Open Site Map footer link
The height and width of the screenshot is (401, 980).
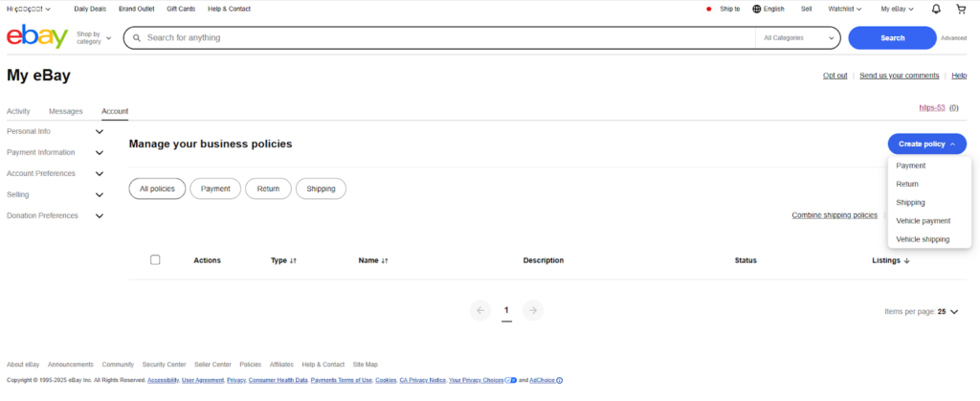pos(365,365)
